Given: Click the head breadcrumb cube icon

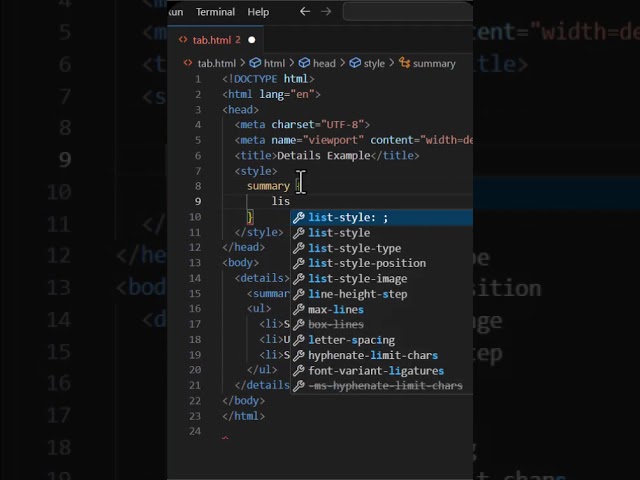Looking at the screenshot, I should pos(304,63).
